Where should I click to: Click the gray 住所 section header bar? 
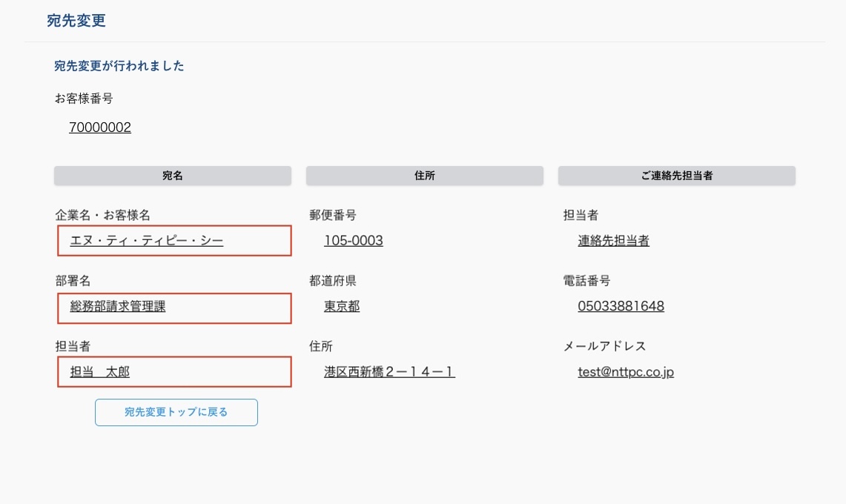click(x=425, y=176)
